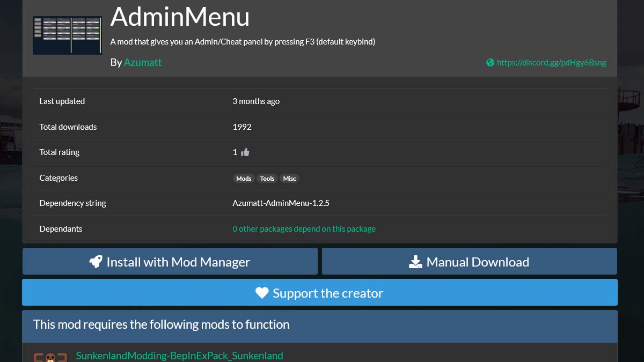
Task: View packages that depend on this package
Action: coord(304,228)
